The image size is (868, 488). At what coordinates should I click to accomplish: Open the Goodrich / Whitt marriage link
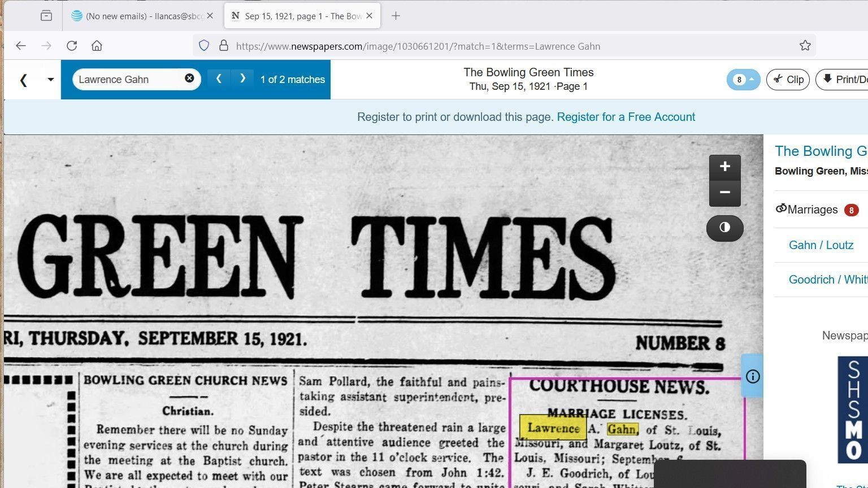(x=828, y=280)
